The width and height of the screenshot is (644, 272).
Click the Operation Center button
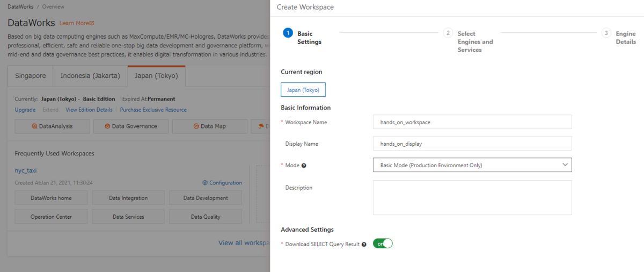(51, 217)
